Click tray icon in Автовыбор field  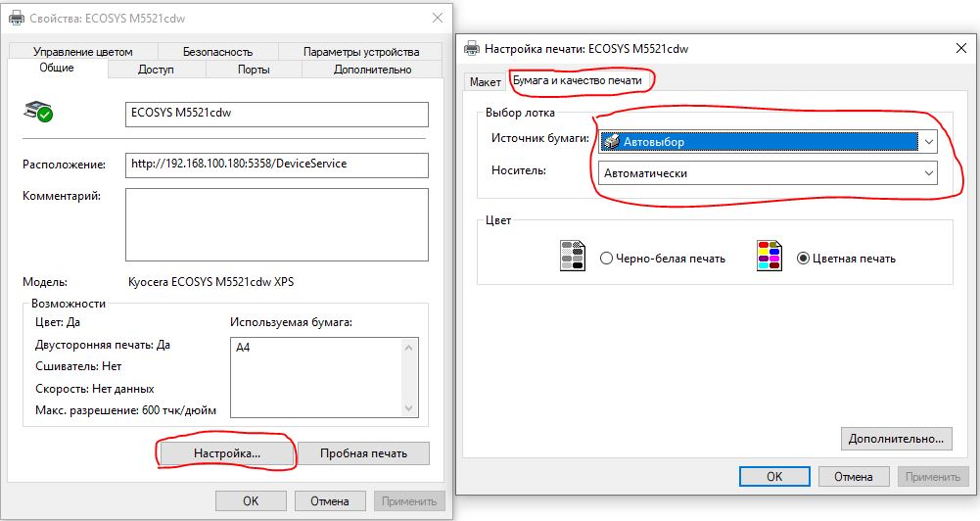click(611, 141)
